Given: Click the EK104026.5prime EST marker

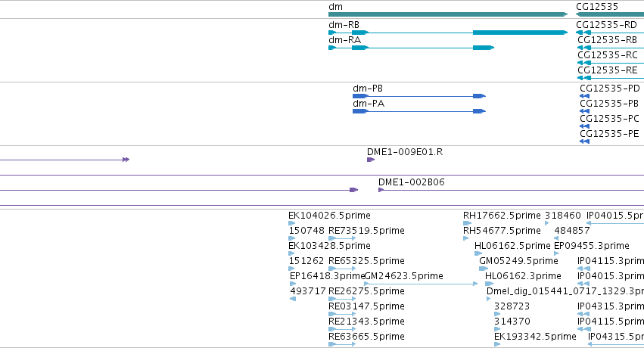Looking at the screenshot, I should (291, 223).
